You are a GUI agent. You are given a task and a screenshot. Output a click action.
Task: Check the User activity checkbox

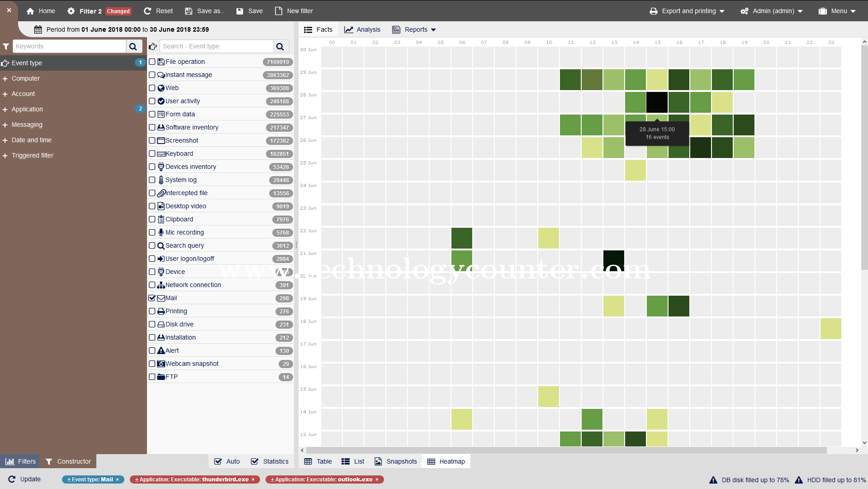(x=152, y=101)
